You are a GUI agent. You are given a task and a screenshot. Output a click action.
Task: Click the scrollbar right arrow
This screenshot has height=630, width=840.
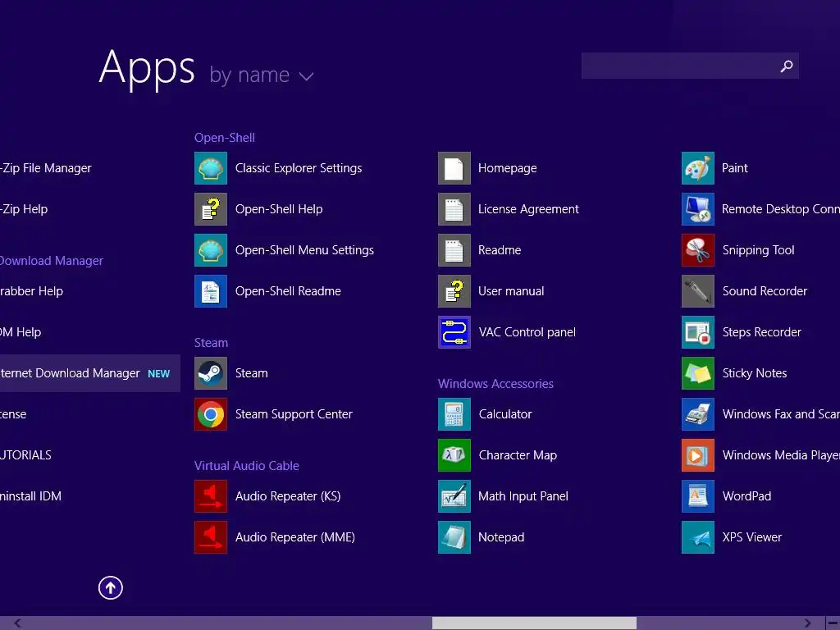pyautogui.click(x=807, y=623)
